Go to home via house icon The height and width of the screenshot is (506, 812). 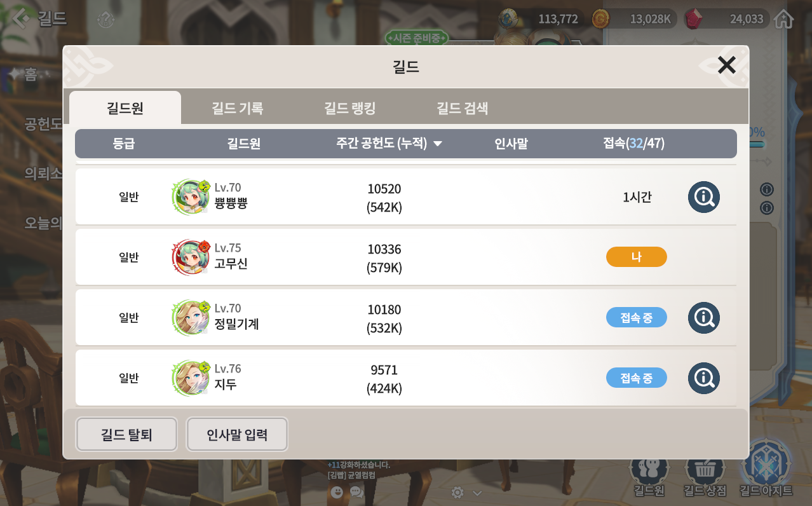tap(785, 19)
